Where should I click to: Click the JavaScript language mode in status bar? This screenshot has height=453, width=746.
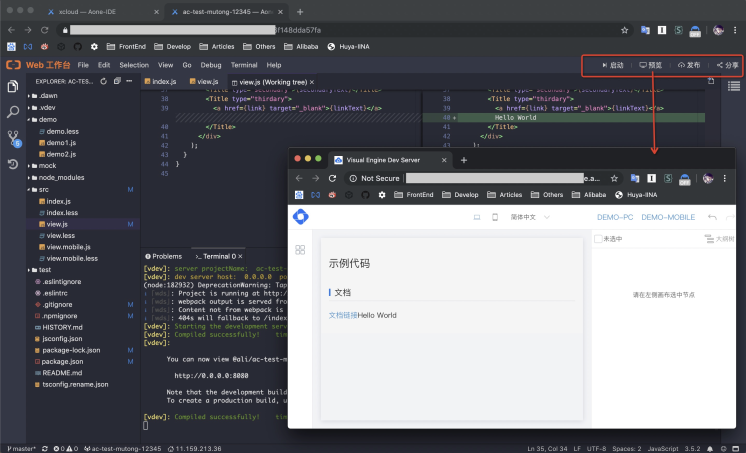coord(663,449)
